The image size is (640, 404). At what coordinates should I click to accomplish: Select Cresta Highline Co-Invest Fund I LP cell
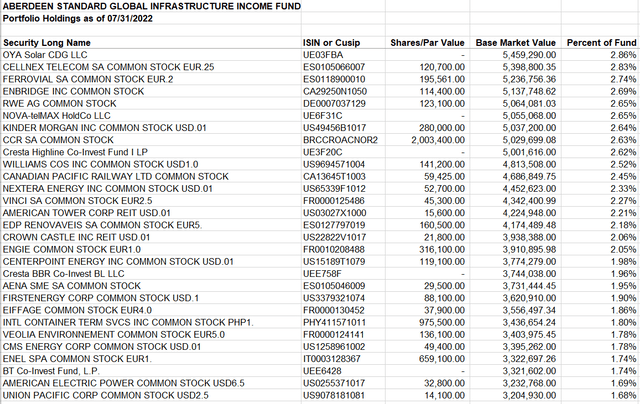click(x=75, y=152)
